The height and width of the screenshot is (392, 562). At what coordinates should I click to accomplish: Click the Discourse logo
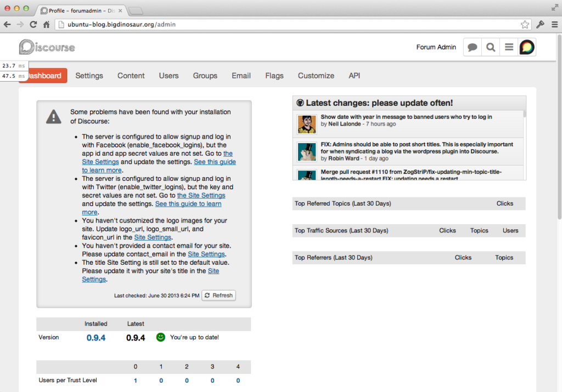[47, 47]
